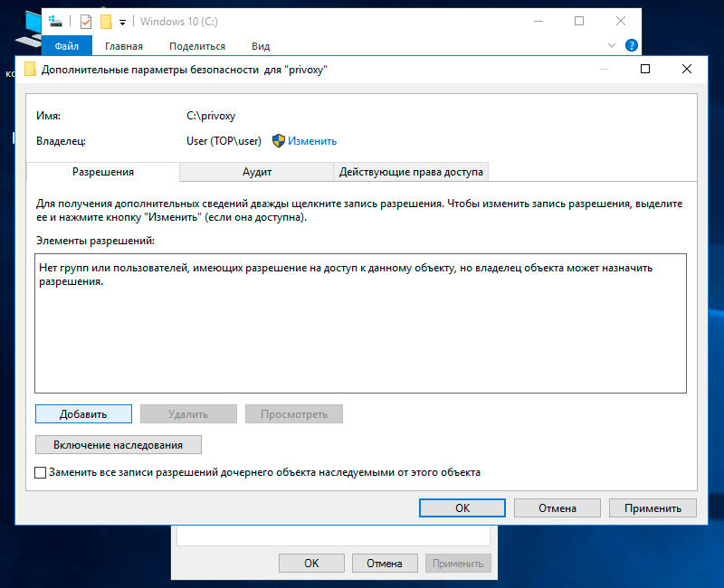
Task: Click the 'Включение наследования' button
Action: tap(119, 444)
